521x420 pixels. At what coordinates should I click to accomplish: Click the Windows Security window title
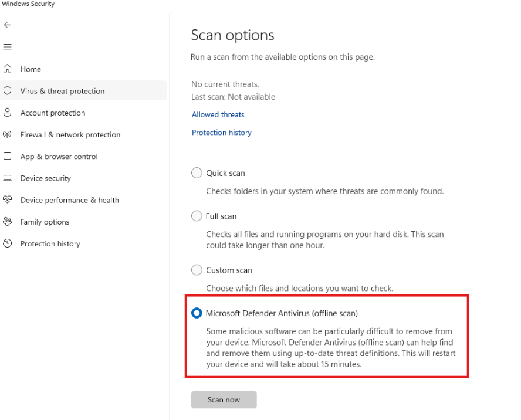tap(28, 4)
